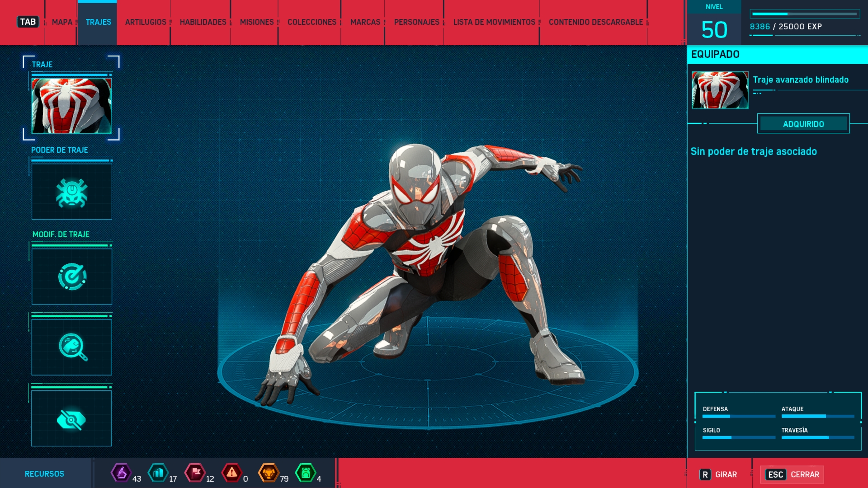This screenshot has height=488, width=868.
Task: Click the GIRAR rotate button
Action: (718, 474)
